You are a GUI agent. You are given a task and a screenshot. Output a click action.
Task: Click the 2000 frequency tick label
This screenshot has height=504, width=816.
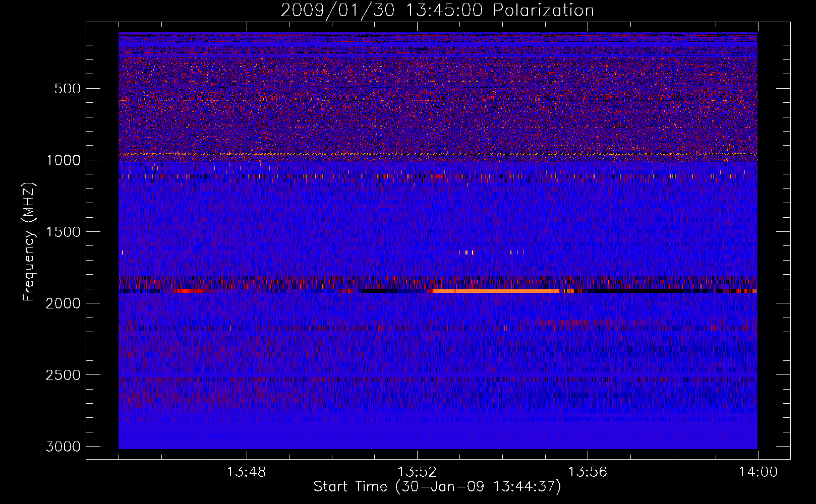coord(63,303)
